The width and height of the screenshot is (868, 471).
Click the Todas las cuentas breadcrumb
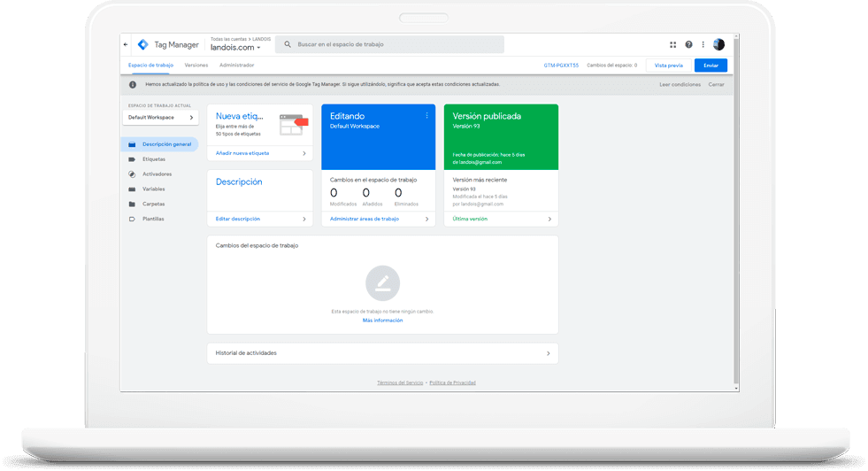tap(228, 39)
